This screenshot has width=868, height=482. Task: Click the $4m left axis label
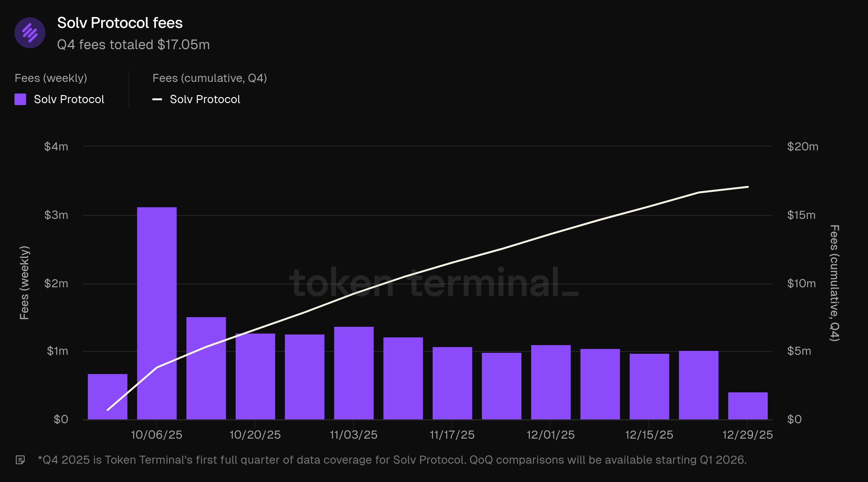tap(56, 147)
